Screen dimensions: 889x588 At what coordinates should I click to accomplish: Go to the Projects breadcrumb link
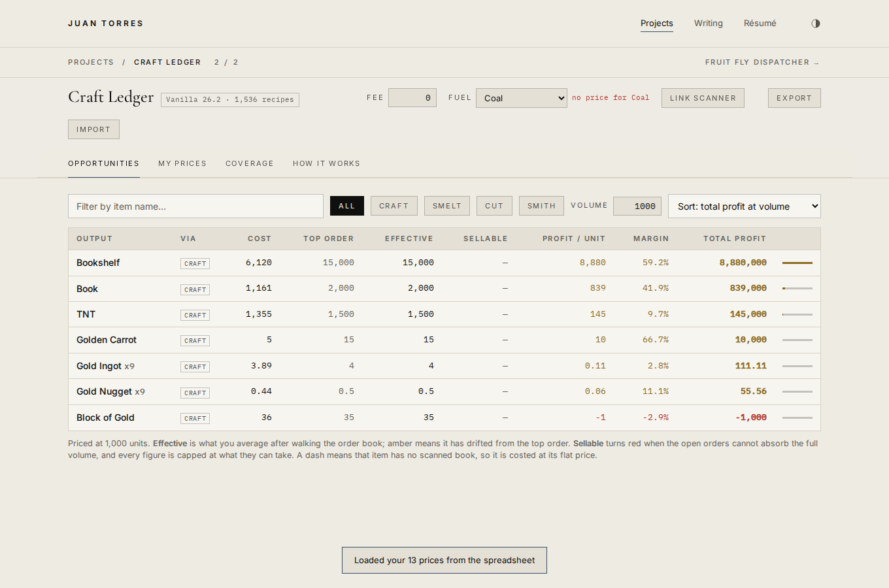point(91,62)
